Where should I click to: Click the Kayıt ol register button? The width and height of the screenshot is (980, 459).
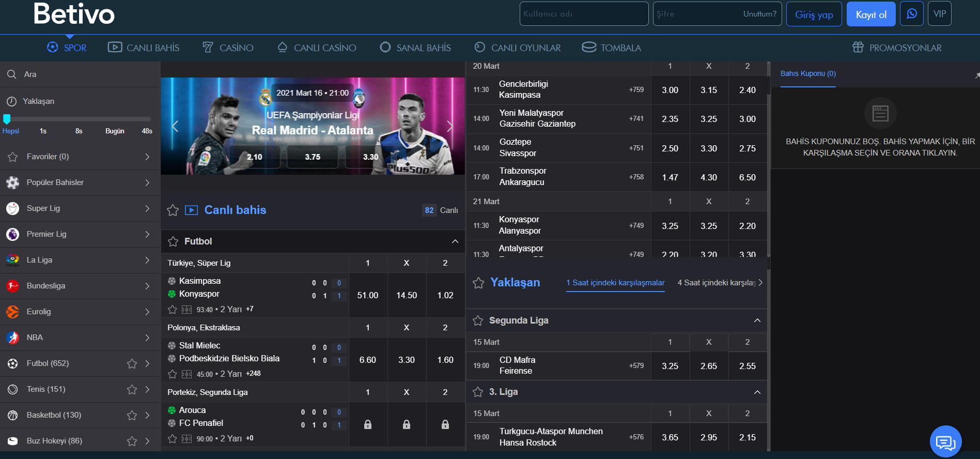(x=871, y=14)
